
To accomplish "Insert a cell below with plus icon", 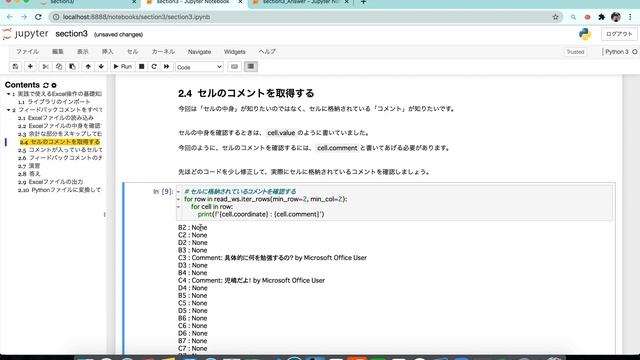I will click(30, 67).
